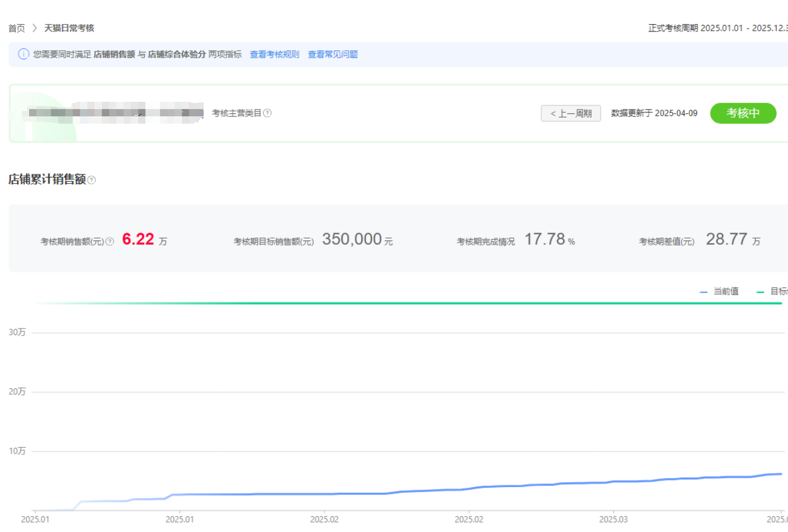Click the breadcrumb chevron after 首页
The height and width of the screenshot is (532, 788).
(35, 28)
